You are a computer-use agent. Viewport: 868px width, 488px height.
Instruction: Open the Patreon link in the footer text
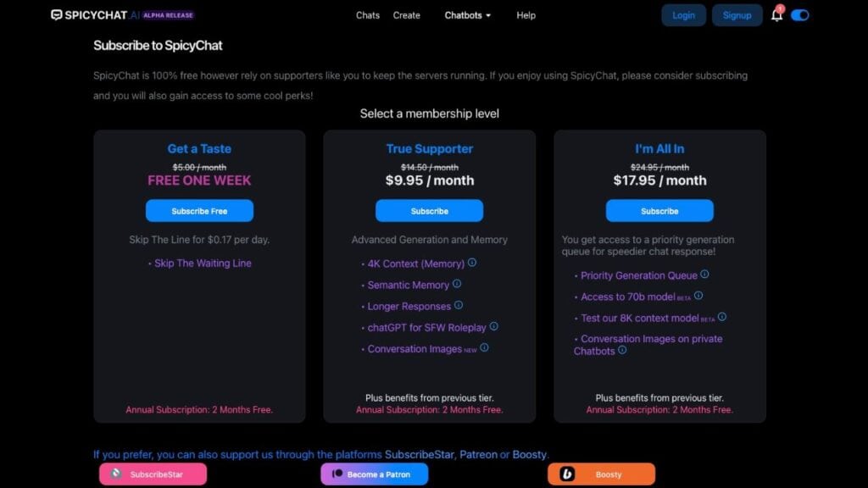478,454
